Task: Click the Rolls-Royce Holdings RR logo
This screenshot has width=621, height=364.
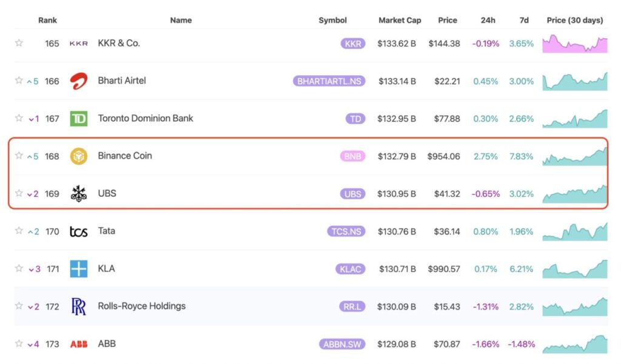Action: click(79, 306)
